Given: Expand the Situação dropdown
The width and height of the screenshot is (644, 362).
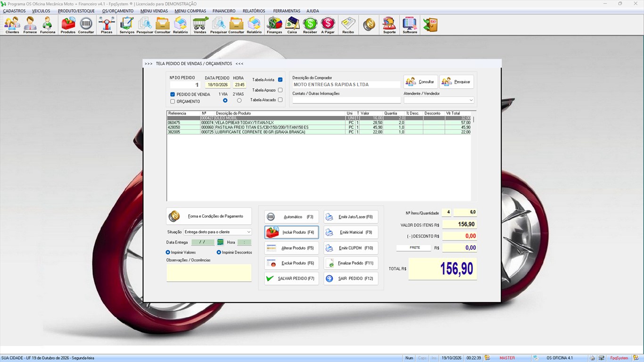Looking at the screenshot, I should coord(248,232).
